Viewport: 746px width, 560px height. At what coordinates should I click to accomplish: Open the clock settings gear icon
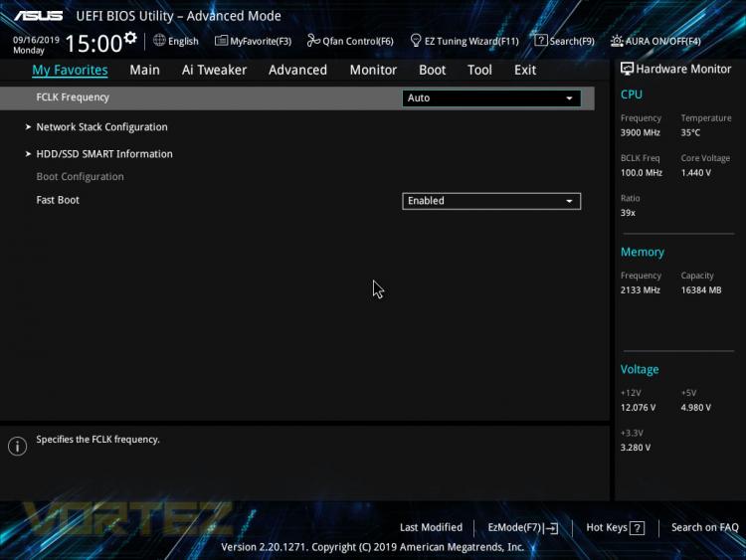pyautogui.click(x=130, y=37)
